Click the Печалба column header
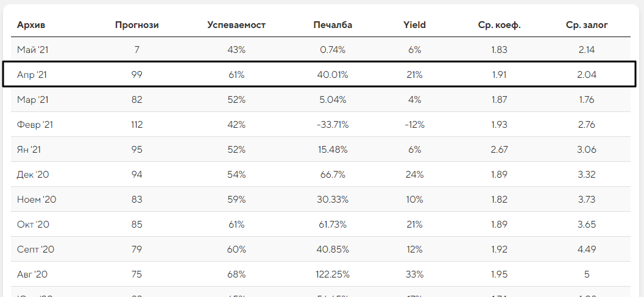Image resolution: width=644 pixels, height=297 pixels. (333, 25)
